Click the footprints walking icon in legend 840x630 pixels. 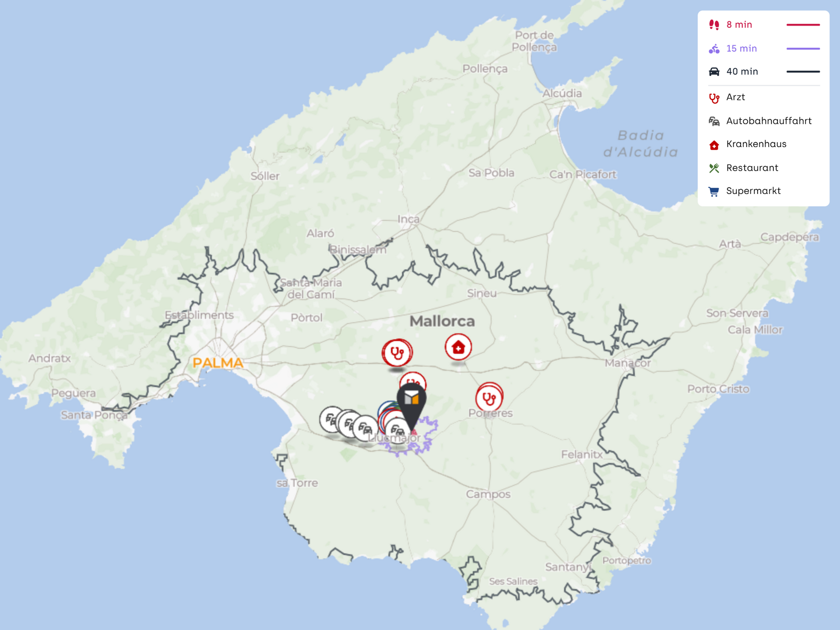pos(714,25)
